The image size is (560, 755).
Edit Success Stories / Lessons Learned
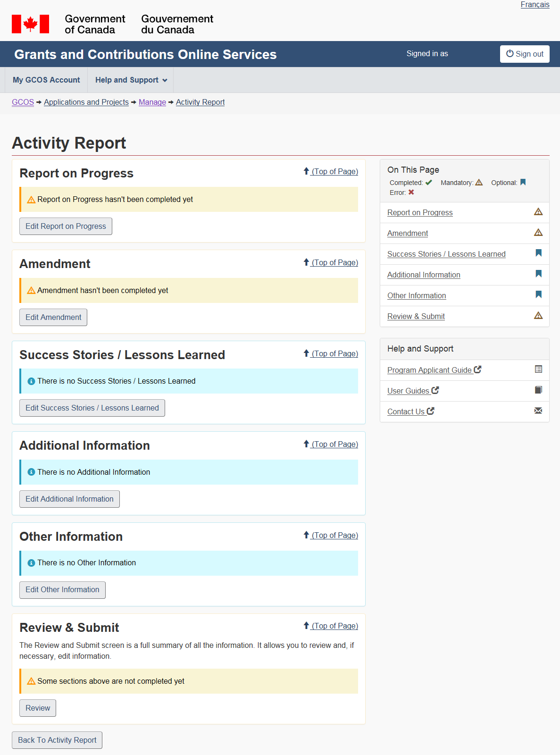pos(92,408)
